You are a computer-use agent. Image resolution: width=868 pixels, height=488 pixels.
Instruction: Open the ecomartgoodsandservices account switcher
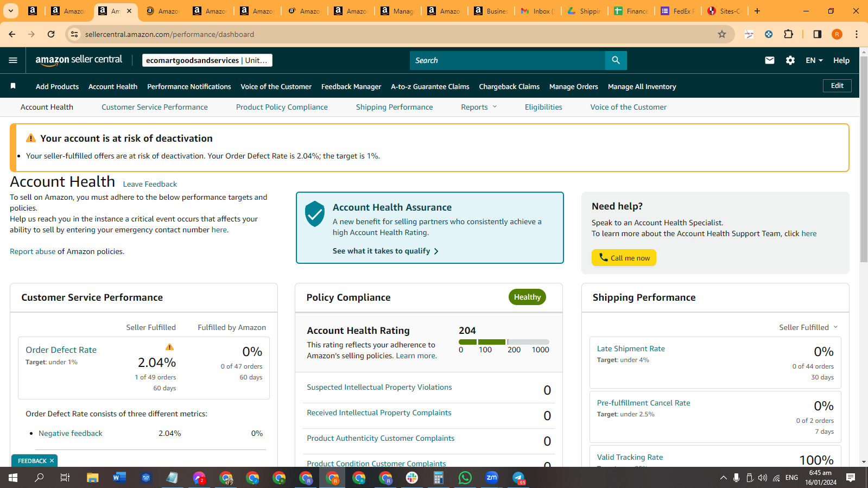coord(207,60)
